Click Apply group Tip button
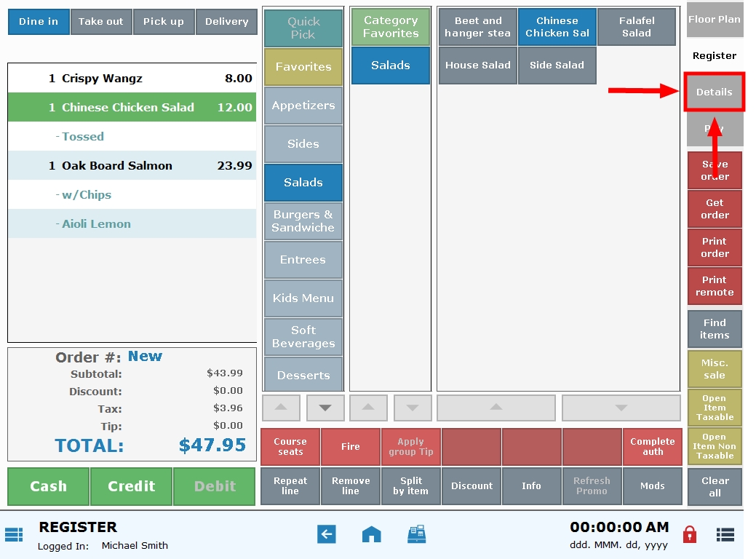The width and height of the screenshot is (756, 559). 411,447
